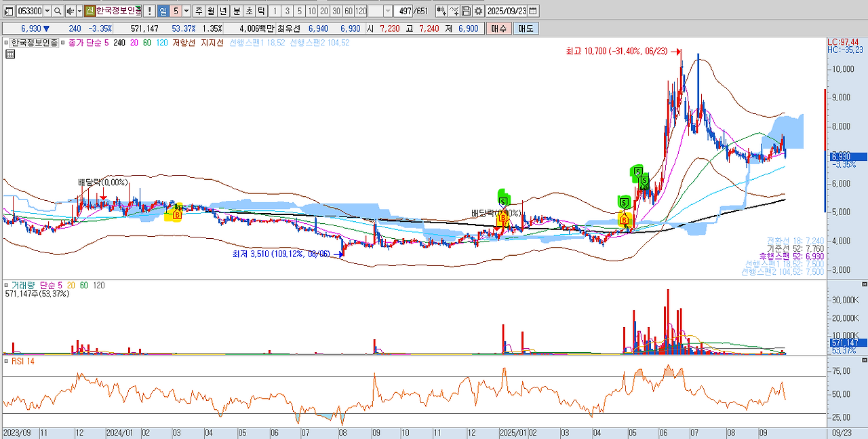Click the floppy disk save chart icon
Viewport: 868px width, 439px height.
[x=466, y=11]
